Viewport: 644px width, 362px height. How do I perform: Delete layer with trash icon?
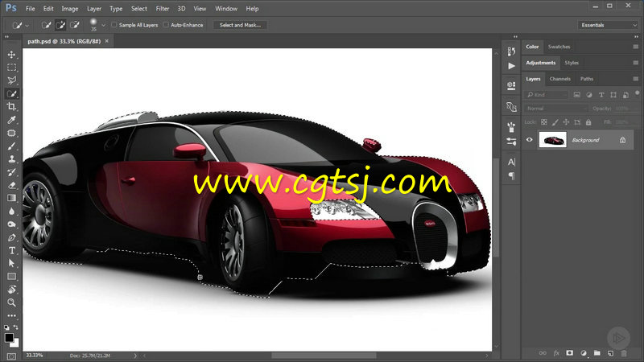(x=624, y=353)
